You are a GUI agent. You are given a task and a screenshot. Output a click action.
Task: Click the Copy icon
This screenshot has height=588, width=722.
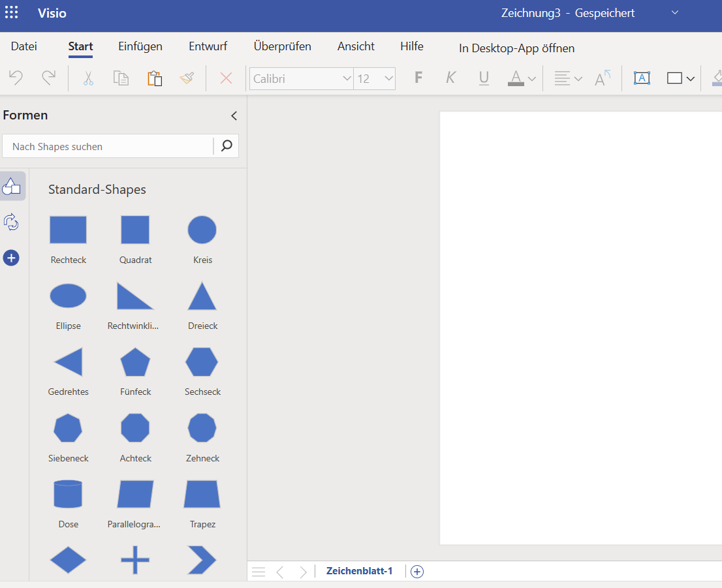121,78
